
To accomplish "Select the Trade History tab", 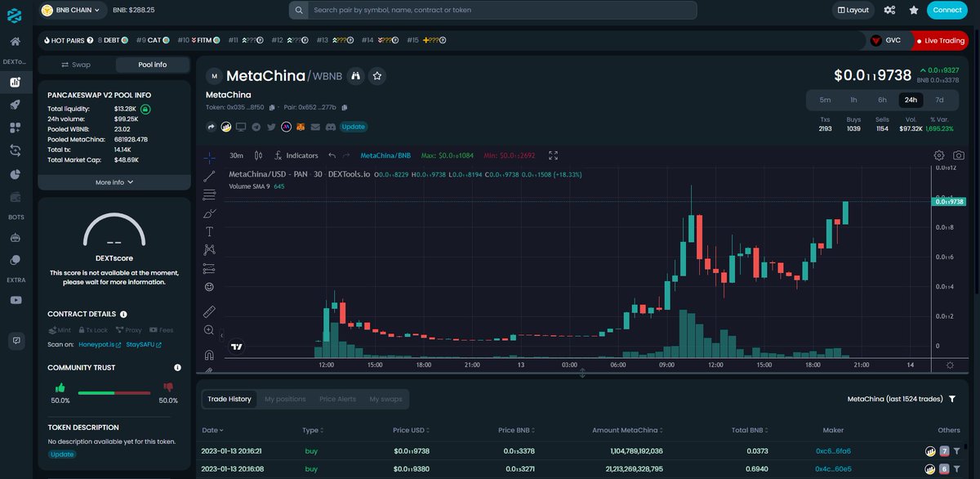I will pos(229,399).
